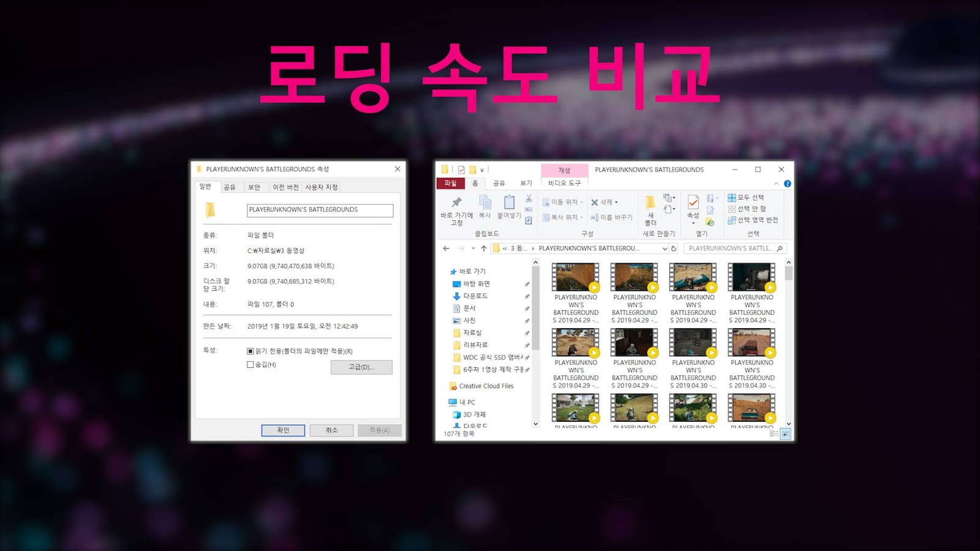Click the Edit icon in Open group
The image size is (980, 551).
coord(710,210)
